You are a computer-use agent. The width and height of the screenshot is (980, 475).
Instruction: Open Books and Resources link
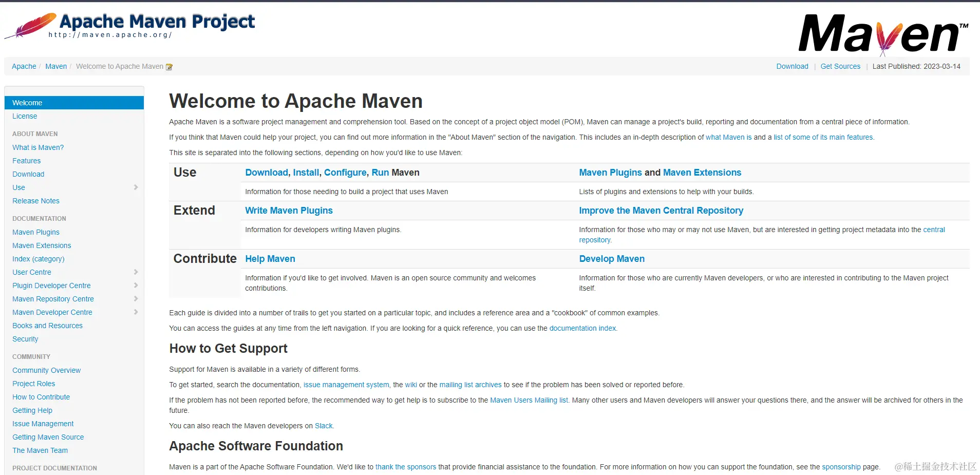click(x=47, y=326)
